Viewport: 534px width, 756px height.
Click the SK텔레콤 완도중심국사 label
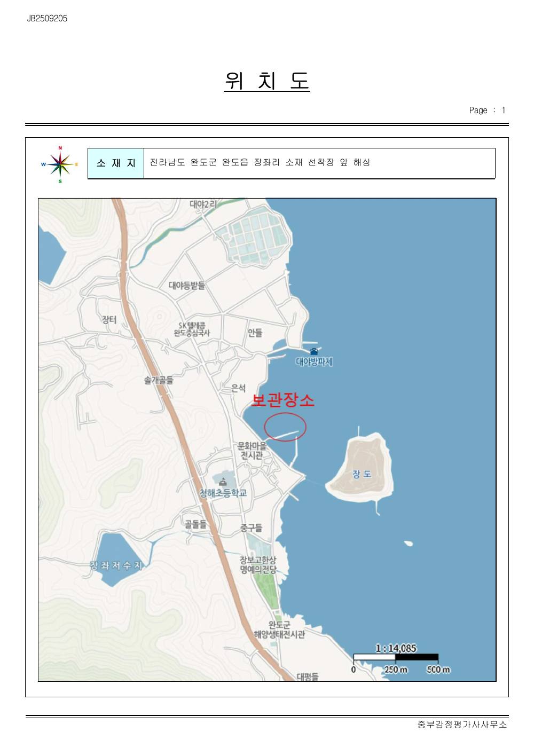coord(192,329)
